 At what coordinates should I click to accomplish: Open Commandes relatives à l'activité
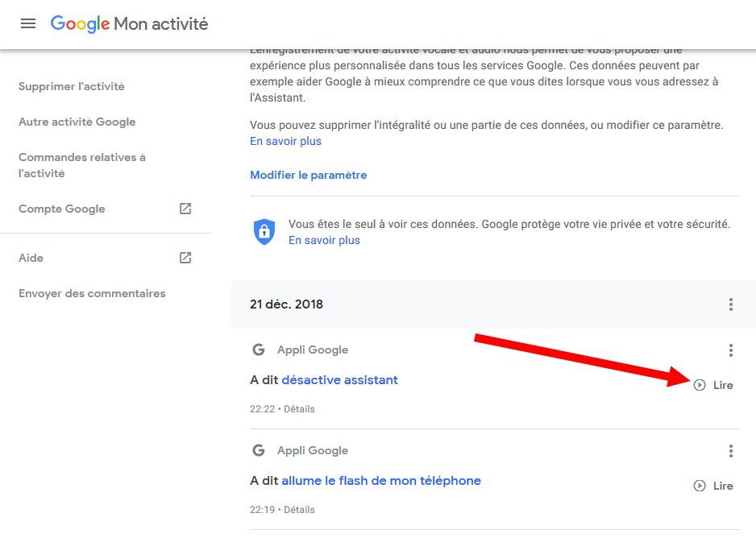point(82,165)
